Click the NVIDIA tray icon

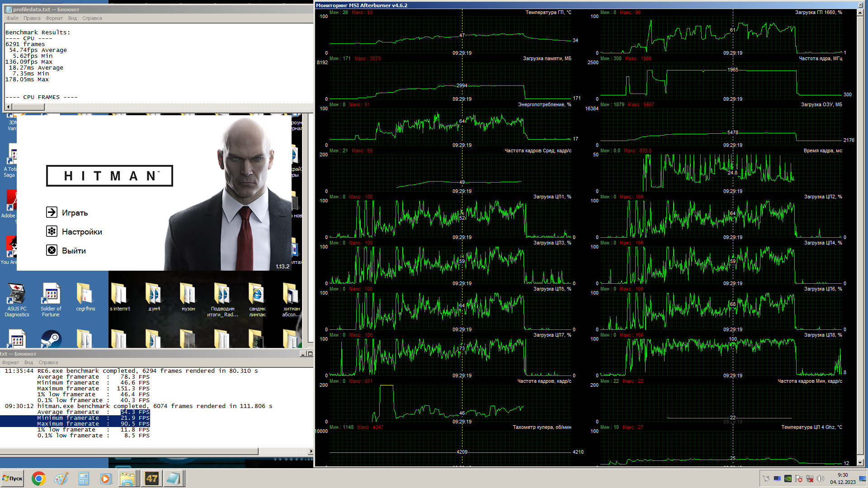coord(788,479)
